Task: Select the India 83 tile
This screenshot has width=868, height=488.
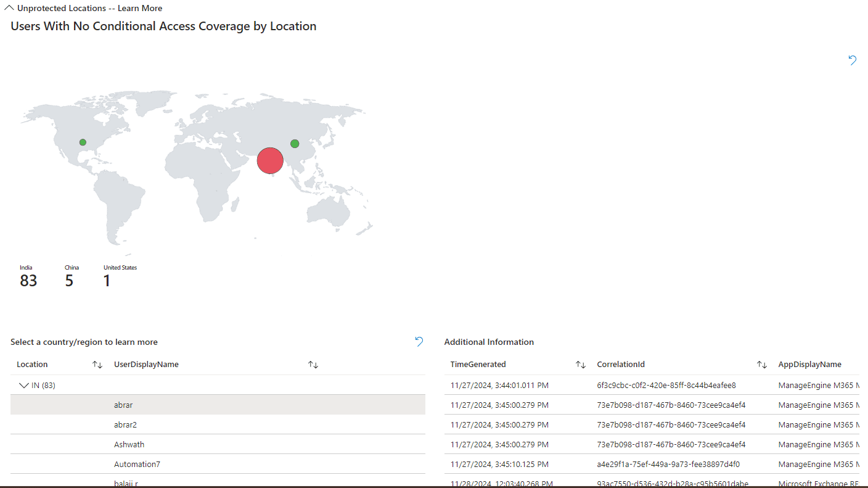Action: coord(28,277)
